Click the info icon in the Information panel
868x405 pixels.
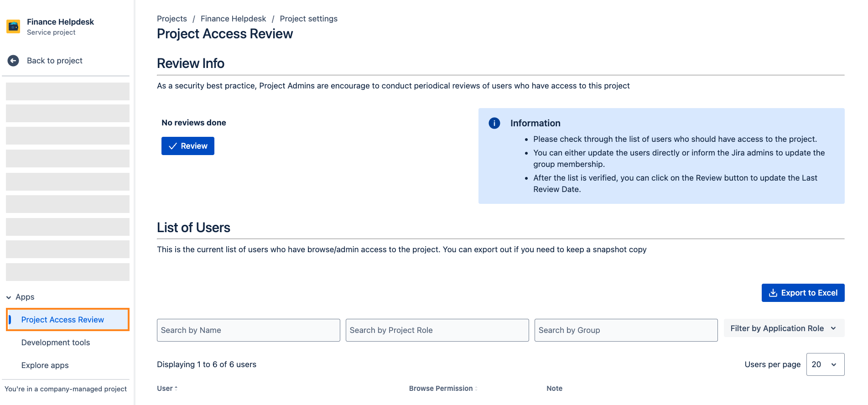click(x=494, y=123)
